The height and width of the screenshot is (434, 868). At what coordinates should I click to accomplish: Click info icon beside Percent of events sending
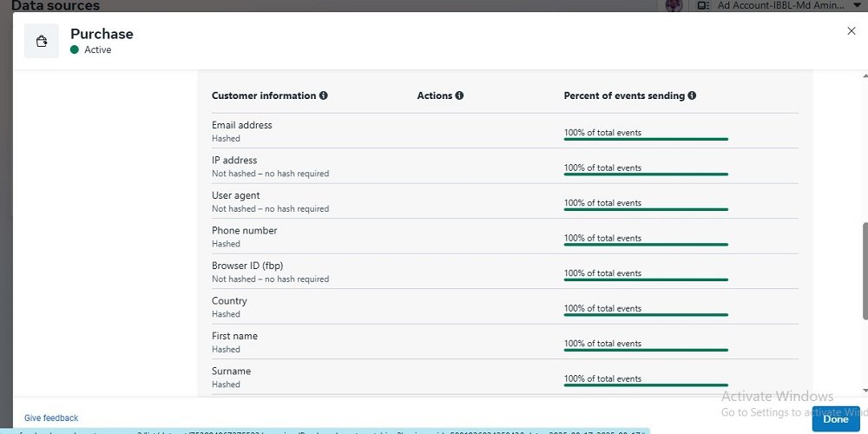click(693, 95)
